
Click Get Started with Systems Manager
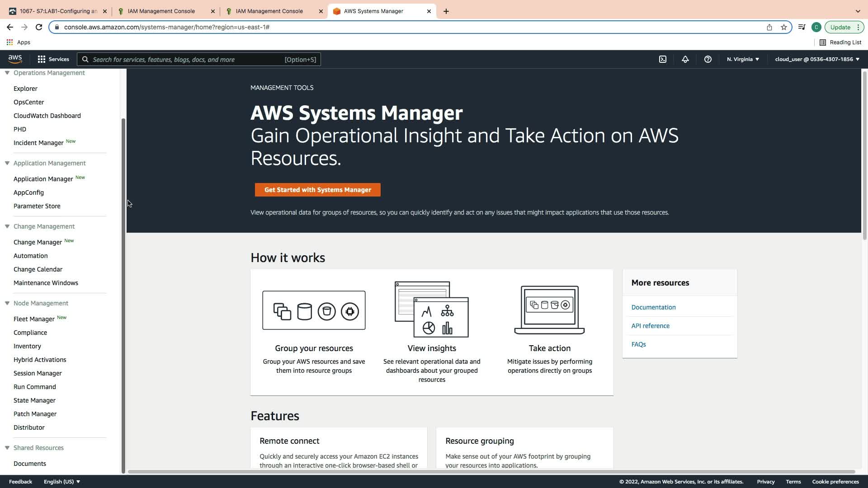tap(317, 190)
